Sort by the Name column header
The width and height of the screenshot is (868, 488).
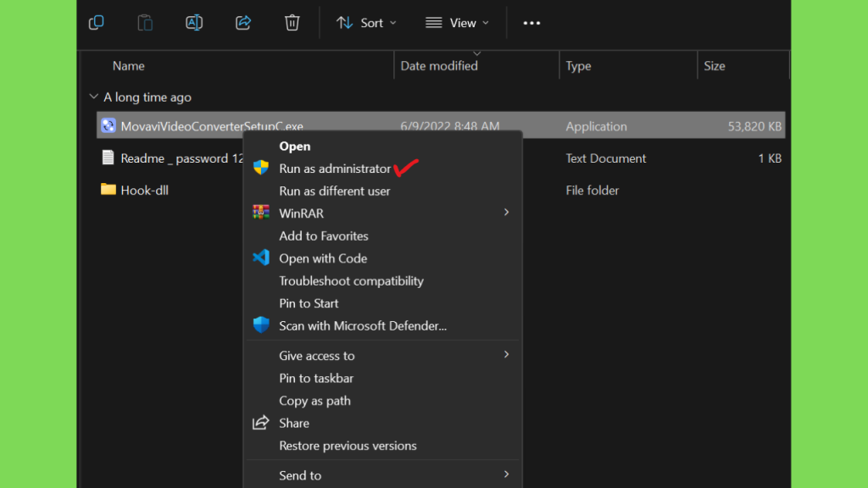click(x=129, y=66)
